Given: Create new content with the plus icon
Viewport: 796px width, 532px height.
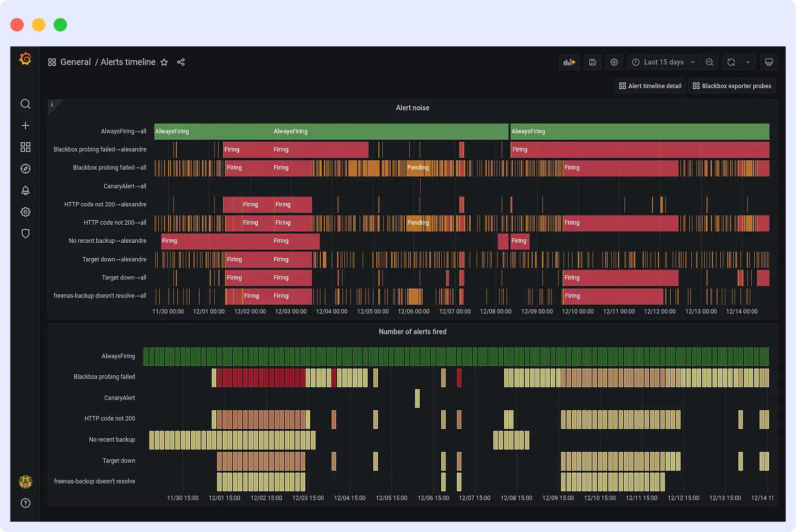Looking at the screenshot, I should point(25,125).
